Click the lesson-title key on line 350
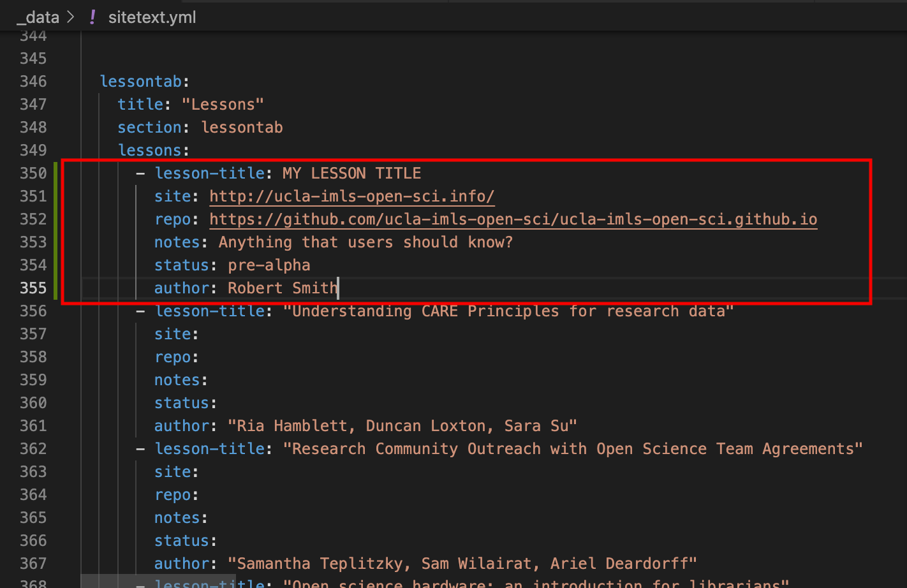This screenshot has width=907, height=588. tap(210, 173)
